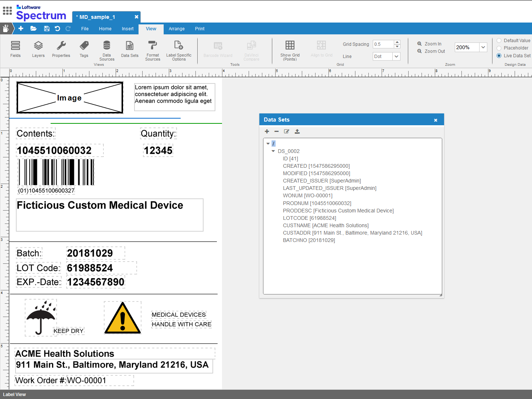Switch to the Home ribbon tab
532x399 pixels.
(105, 29)
